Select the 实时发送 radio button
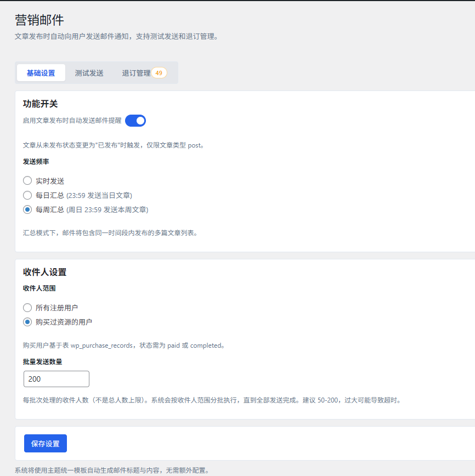 27,180
